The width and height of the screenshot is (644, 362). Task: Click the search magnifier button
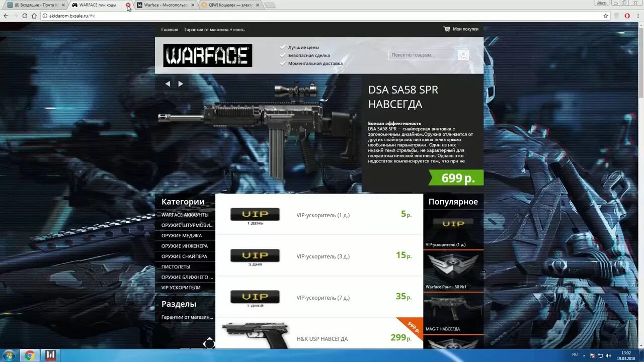463,55
